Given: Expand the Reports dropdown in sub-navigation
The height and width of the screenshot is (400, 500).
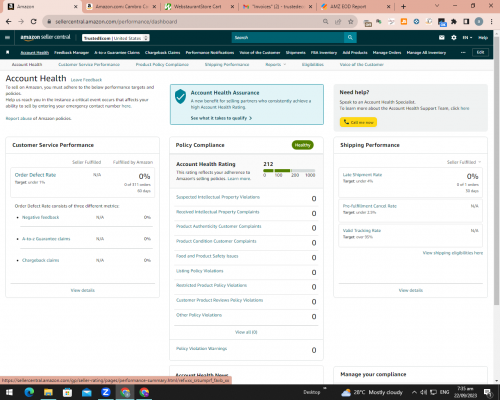Looking at the screenshot, I should point(275,64).
